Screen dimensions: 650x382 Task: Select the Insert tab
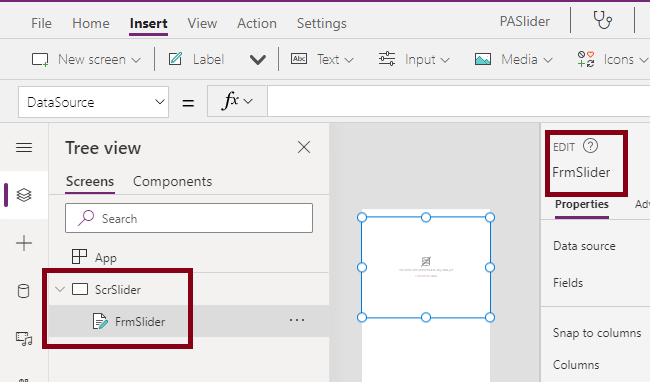pyautogui.click(x=148, y=24)
